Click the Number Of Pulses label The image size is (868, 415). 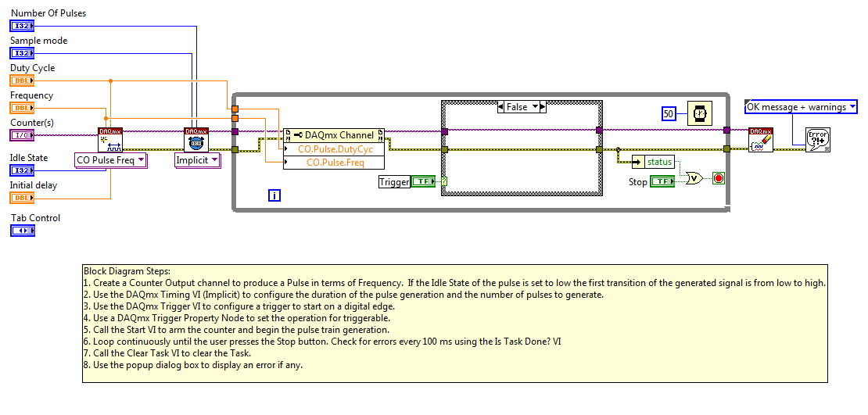(x=48, y=13)
